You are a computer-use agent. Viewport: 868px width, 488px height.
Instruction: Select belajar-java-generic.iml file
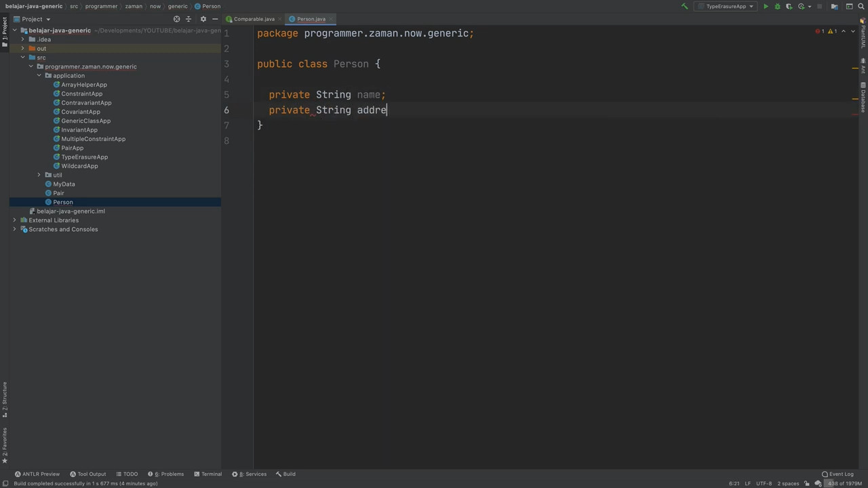71,211
